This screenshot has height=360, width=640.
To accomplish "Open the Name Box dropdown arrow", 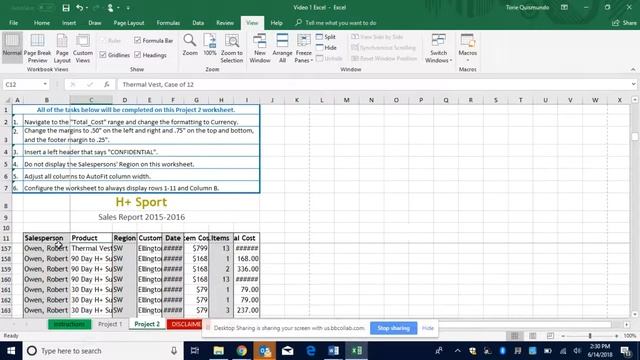I will point(45,84).
